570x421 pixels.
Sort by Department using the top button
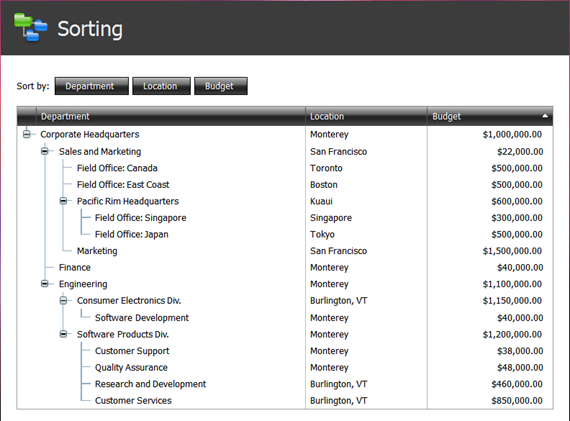(x=92, y=86)
